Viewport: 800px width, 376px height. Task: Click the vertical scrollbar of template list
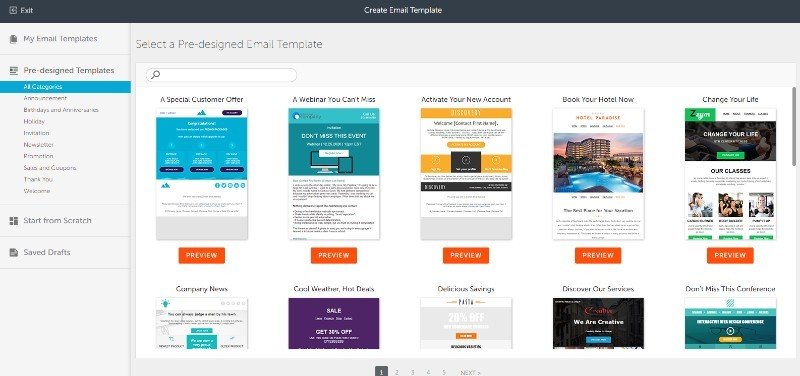click(x=794, y=127)
